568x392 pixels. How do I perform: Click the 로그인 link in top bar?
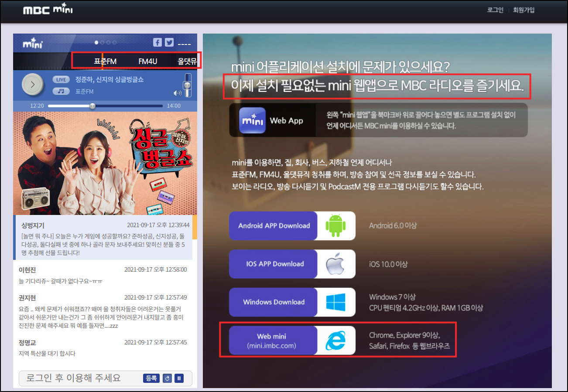[495, 10]
